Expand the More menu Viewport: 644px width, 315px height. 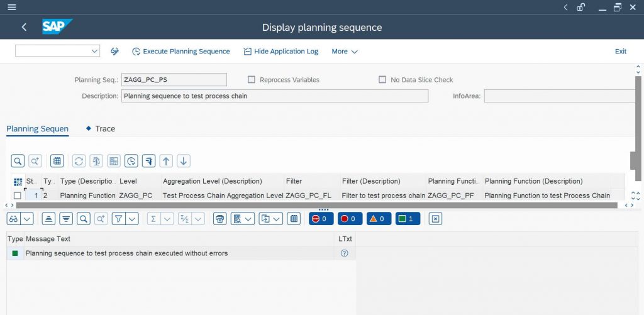[345, 52]
